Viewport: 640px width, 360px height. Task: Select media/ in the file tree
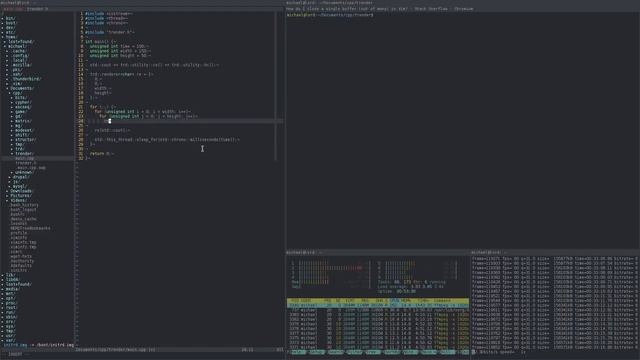[12, 289]
